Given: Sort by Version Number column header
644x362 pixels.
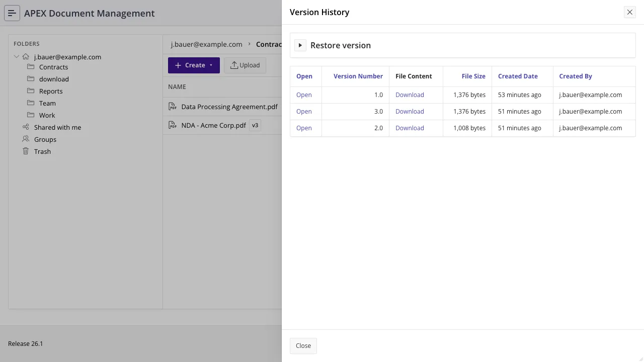Looking at the screenshot, I should tap(358, 76).
